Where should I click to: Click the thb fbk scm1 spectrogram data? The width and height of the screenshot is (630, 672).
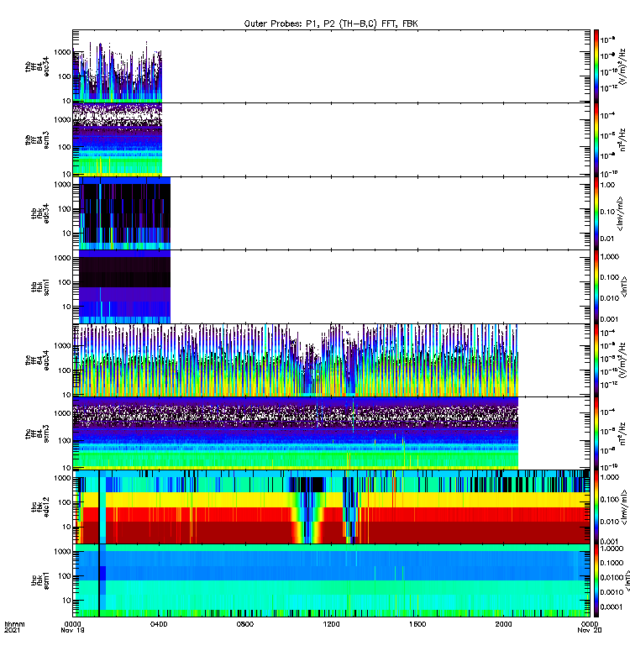pos(124,286)
